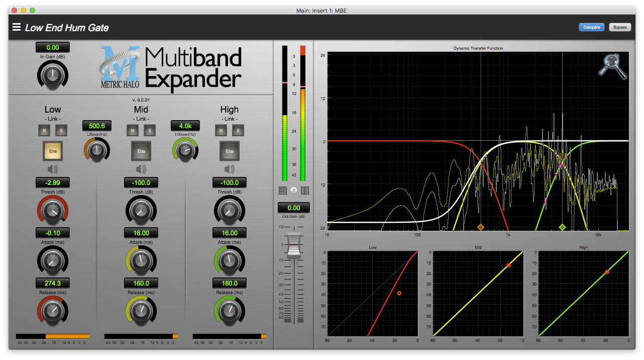The image size is (644, 360).
Task: Select the orange diamond marker on the graph
Action: [x=480, y=227]
